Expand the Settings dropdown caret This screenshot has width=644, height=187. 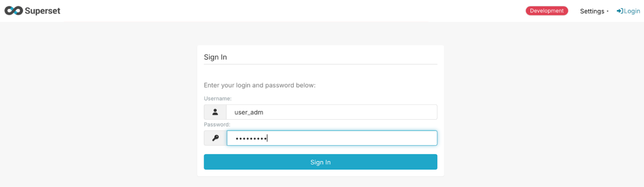608,11
